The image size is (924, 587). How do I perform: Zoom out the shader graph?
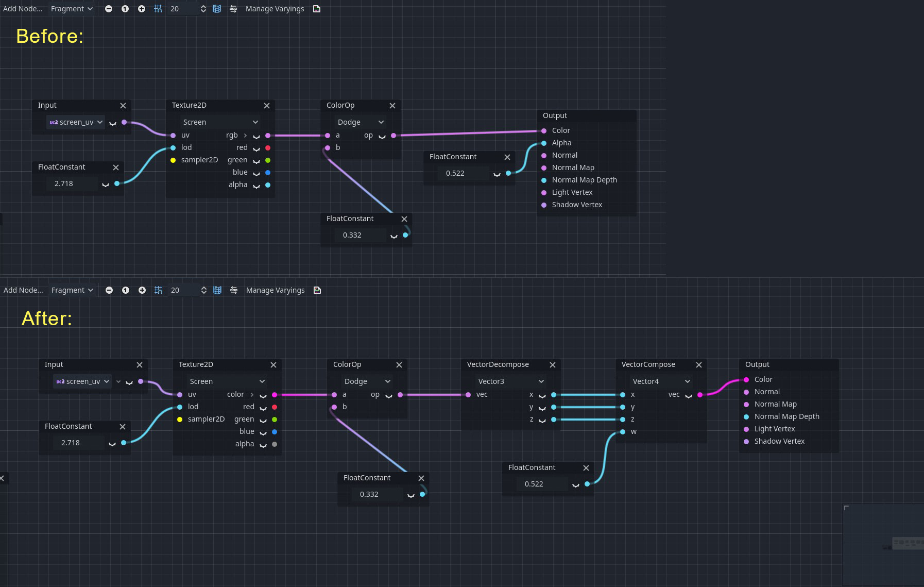point(109,9)
